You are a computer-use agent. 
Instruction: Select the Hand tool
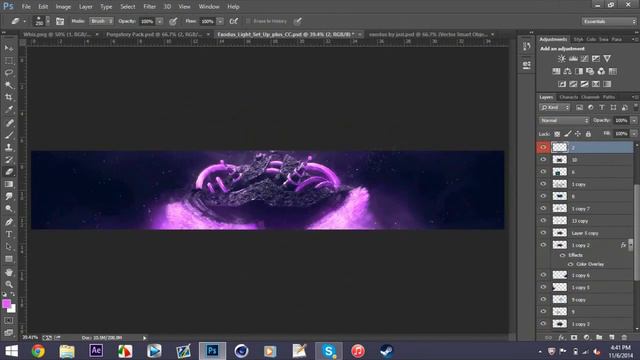tap(9, 272)
